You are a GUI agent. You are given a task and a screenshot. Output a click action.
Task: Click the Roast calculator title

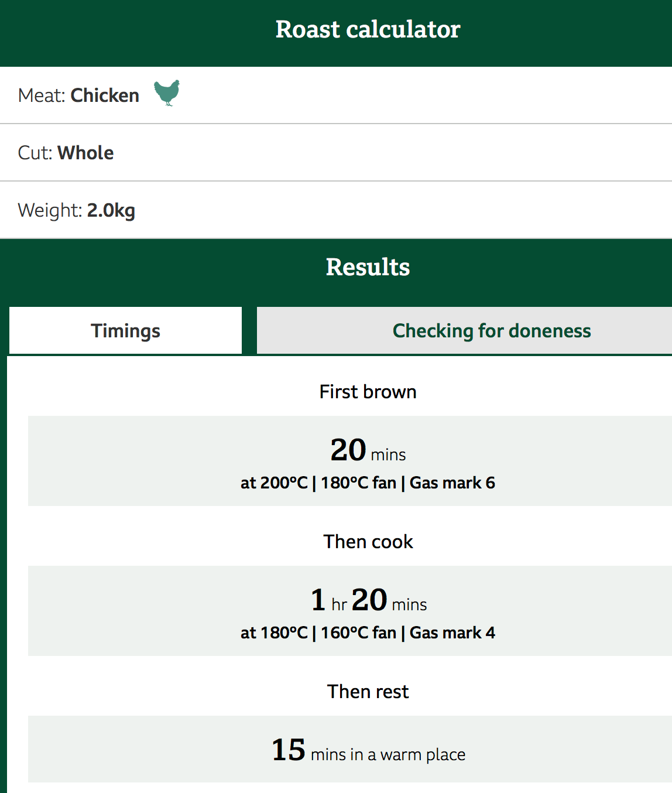[x=368, y=29]
